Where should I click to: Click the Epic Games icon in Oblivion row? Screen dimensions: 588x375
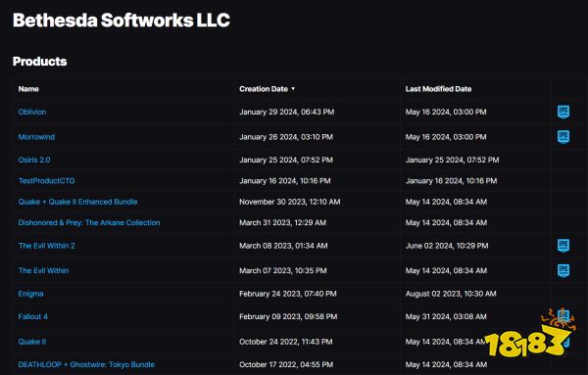pos(563,112)
